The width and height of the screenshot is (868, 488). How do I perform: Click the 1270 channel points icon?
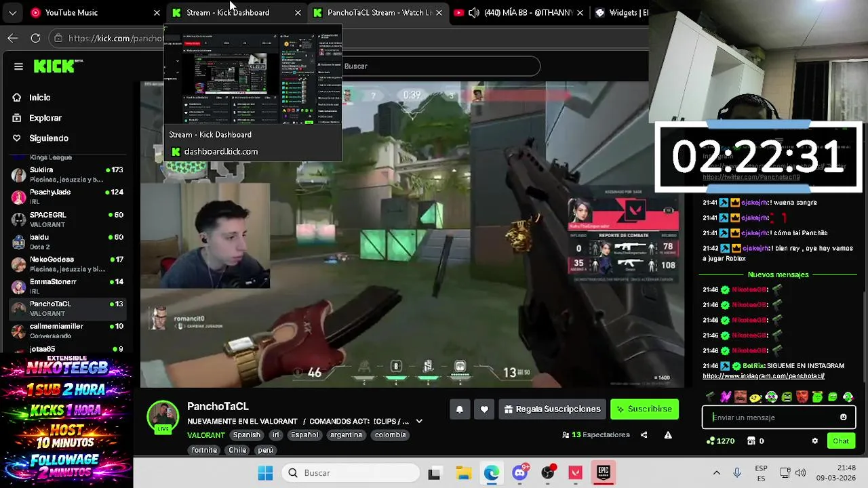710,441
